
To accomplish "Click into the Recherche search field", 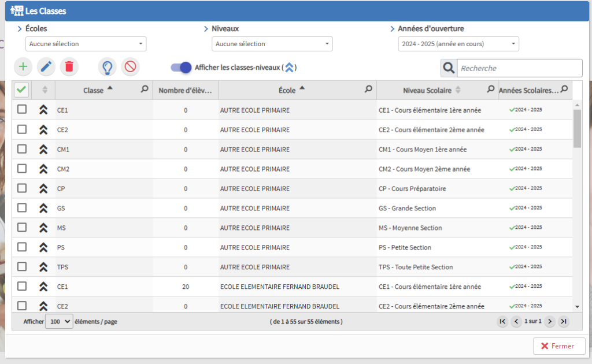I will 519,68.
